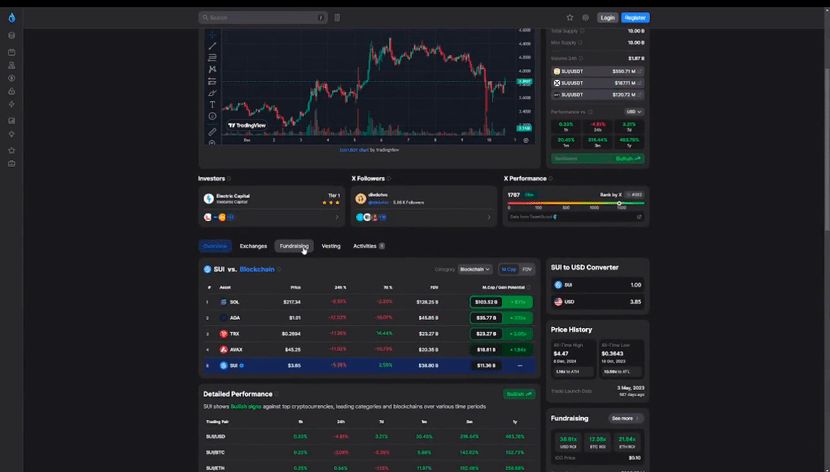The height and width of the screenshot is (472, 830).
Task: Click the Login button
Action: [608, 17]
